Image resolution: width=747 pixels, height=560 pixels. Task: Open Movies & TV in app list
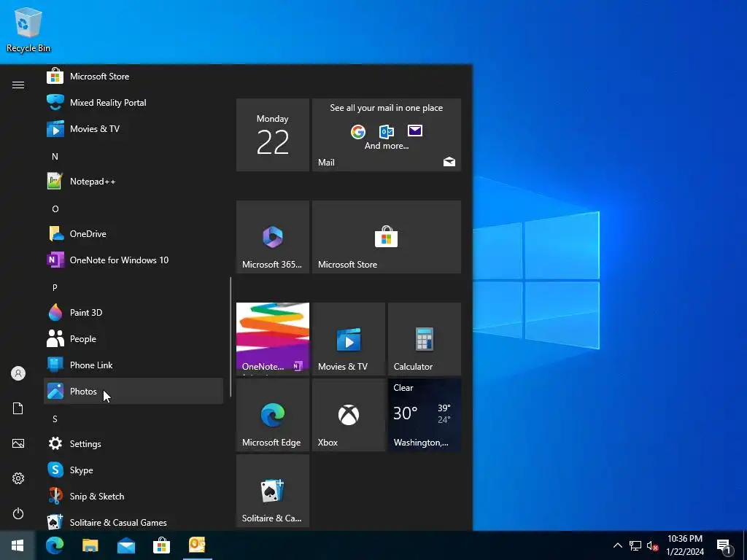133,128
